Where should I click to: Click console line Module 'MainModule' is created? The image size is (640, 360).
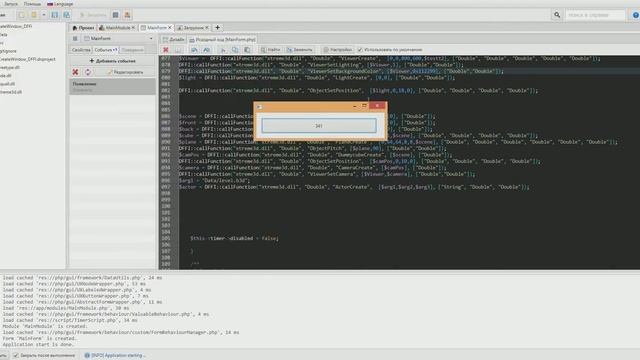click(45, 326)
